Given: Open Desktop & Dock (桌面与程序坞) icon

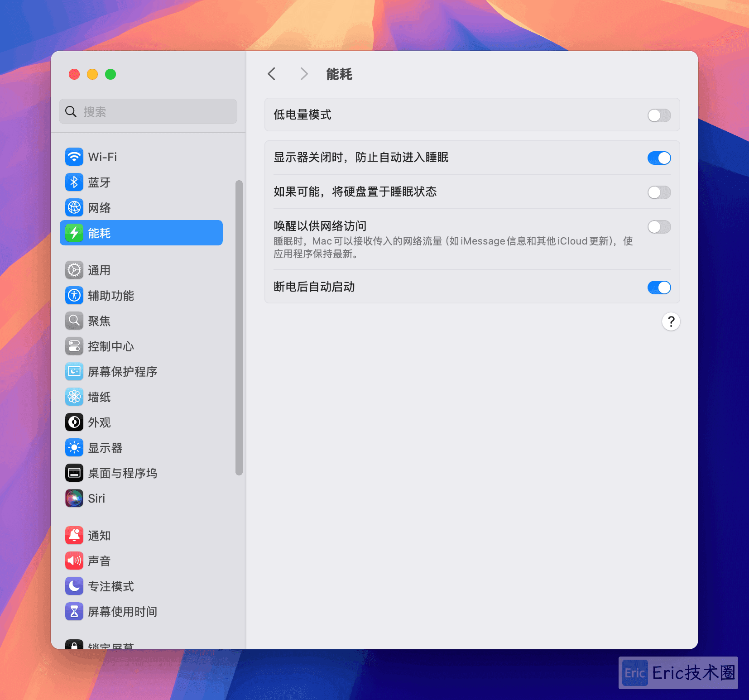Looking at the screenshot, I should tap(74, 473).
